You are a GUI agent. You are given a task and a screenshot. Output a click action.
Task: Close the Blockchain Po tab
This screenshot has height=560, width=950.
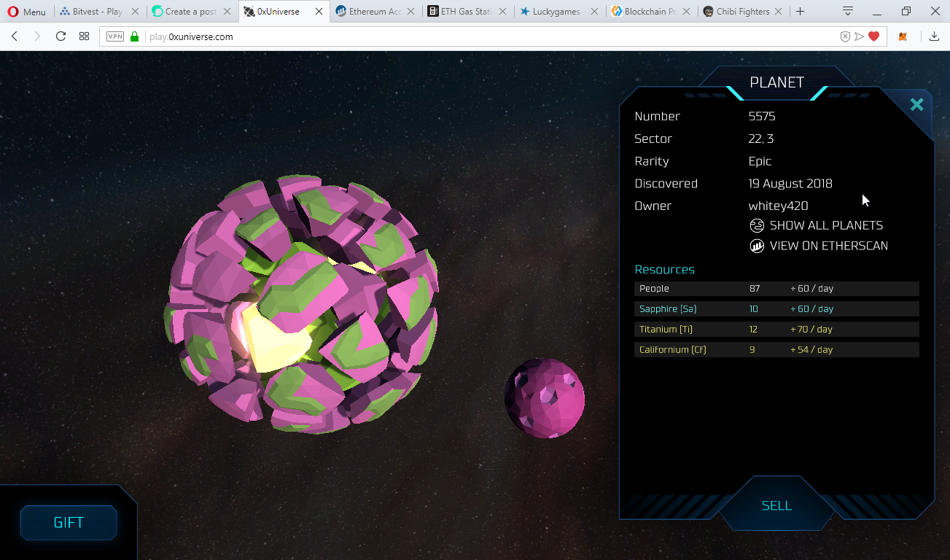coord(686,12)
